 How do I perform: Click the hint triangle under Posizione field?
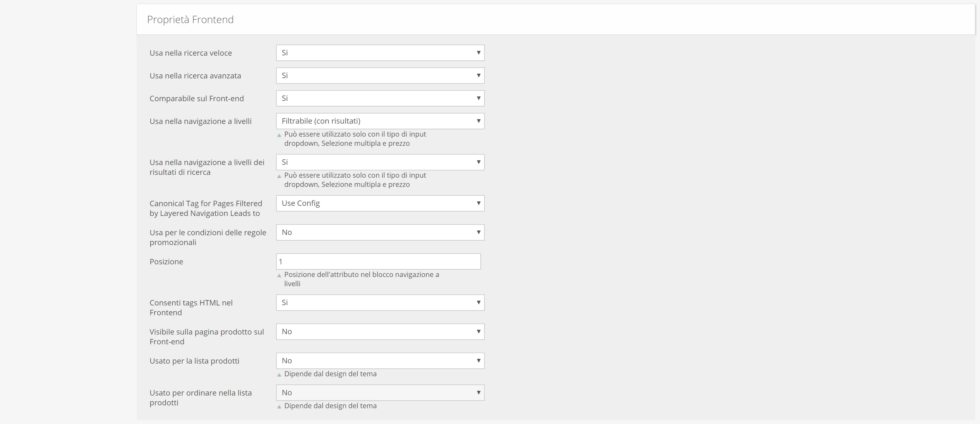[x=279, y=275]
